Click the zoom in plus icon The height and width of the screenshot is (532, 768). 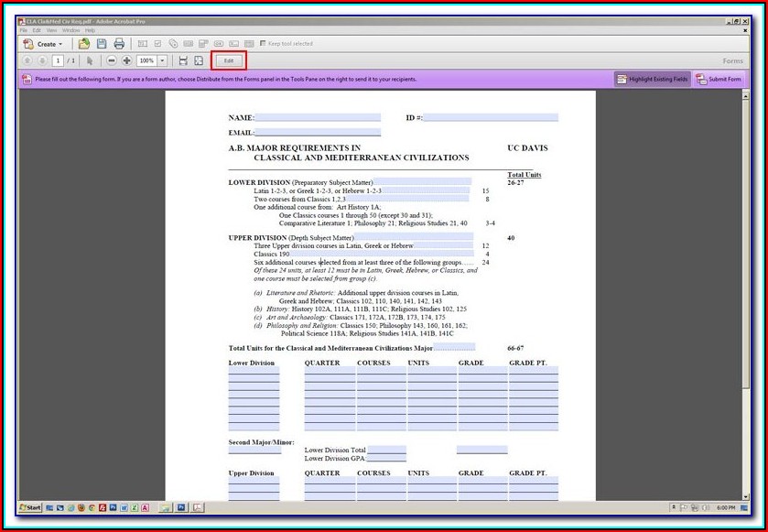tap(126, 60)
